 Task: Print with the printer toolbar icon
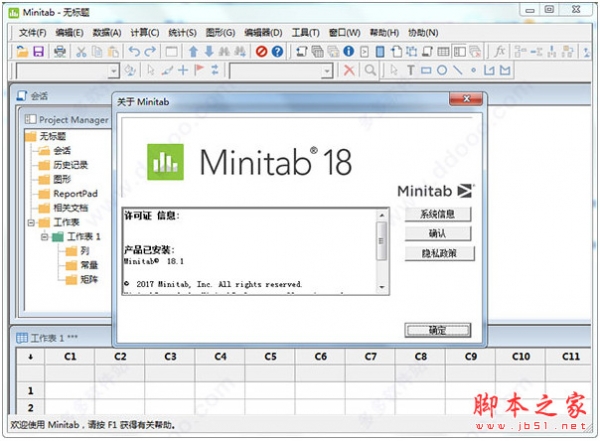point(60,51)
